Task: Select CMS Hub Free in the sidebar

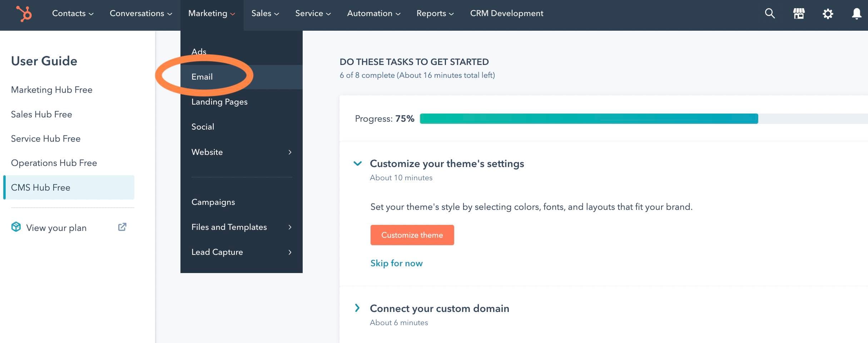Action: (41, 187)
